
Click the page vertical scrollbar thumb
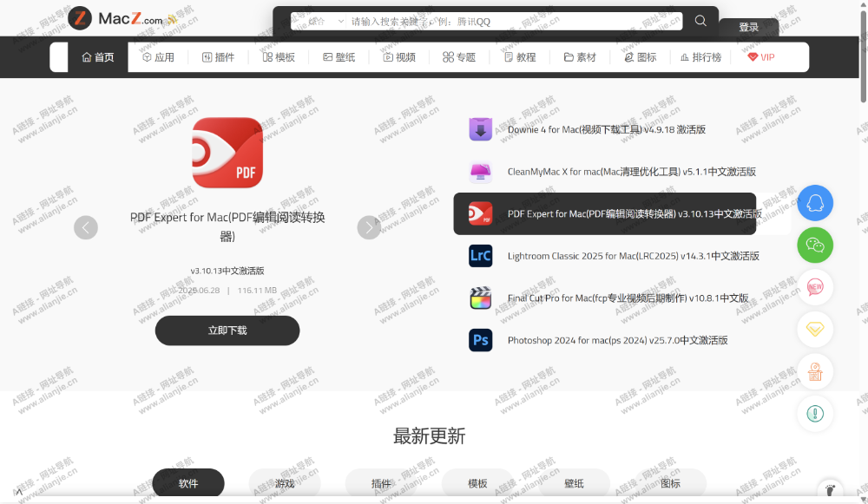tap(863, 56)
